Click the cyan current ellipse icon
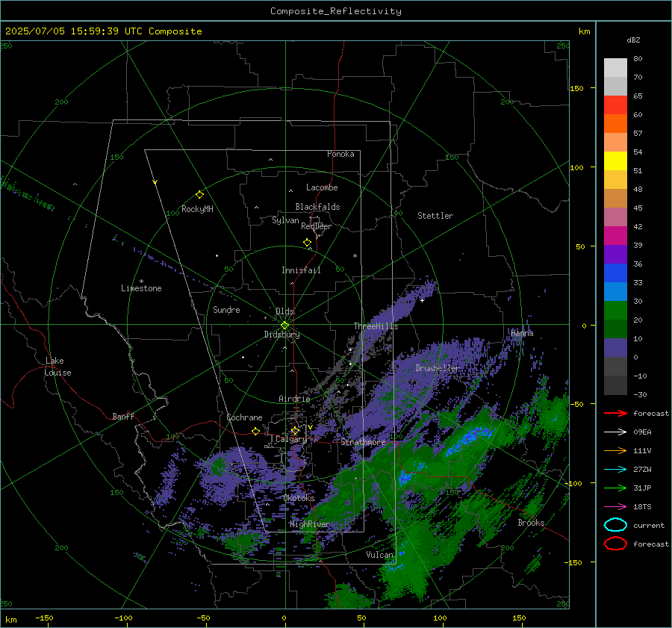Image resolution: width=672 pixels, height=628 pixels. (615, 525)
